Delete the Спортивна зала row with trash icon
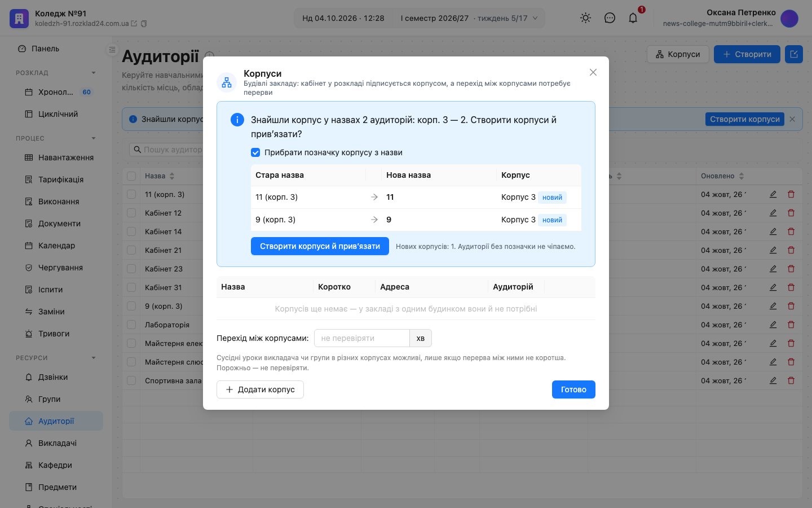 (x=791, y=380)
